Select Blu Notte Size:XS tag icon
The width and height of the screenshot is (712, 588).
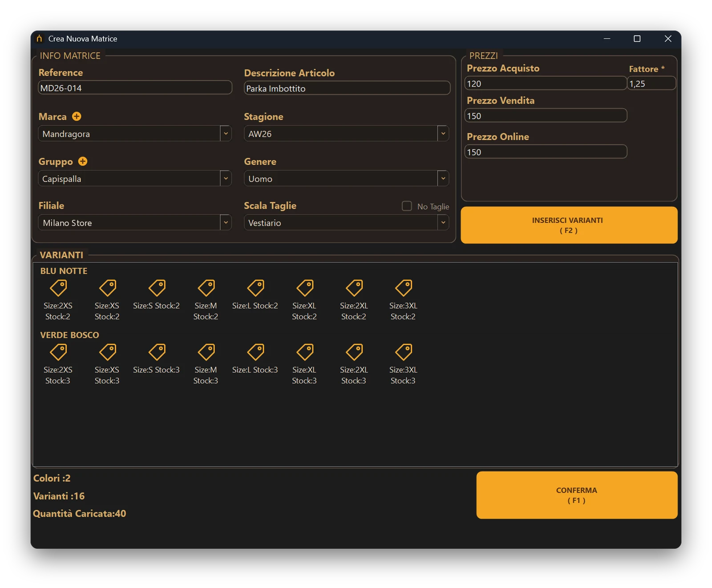[108, 288]
